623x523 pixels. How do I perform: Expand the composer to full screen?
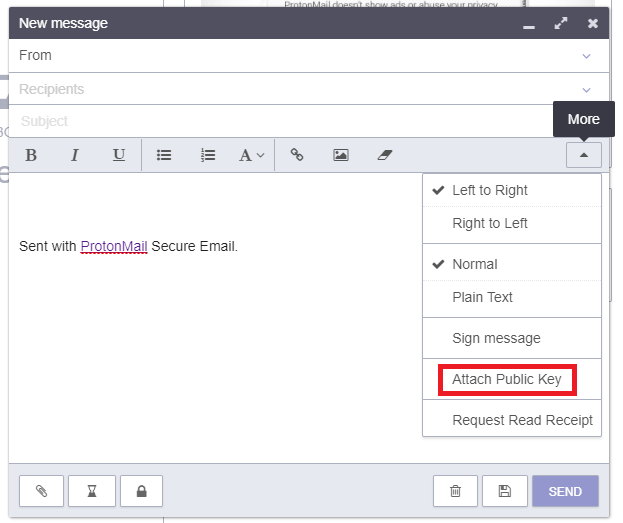pos(561,23)
